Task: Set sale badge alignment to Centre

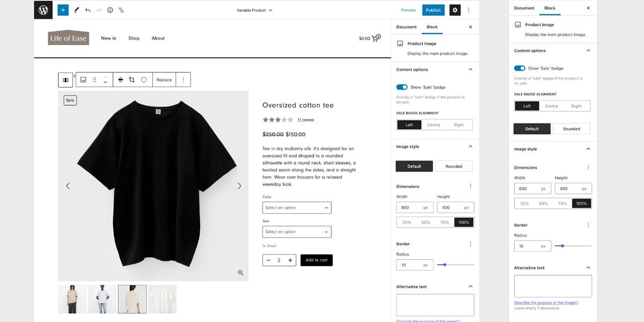Action: (x=435, y=124)
